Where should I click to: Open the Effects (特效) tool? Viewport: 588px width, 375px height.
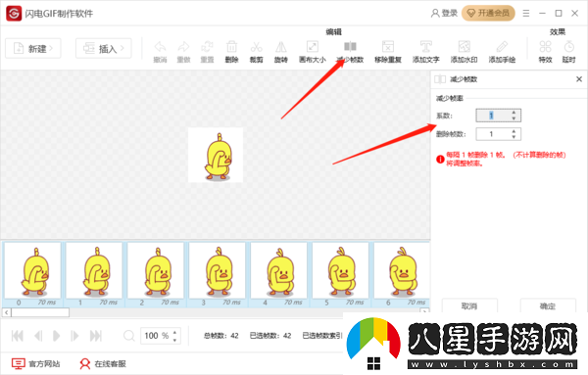tap(545, 51)
